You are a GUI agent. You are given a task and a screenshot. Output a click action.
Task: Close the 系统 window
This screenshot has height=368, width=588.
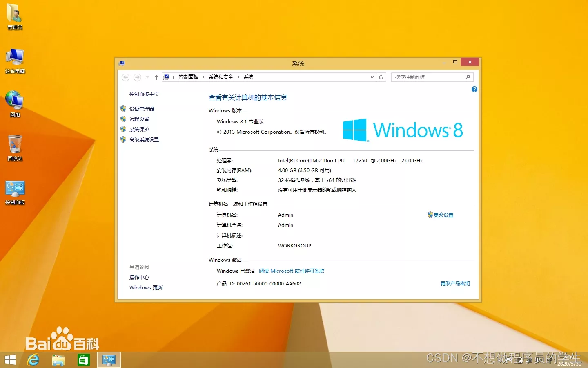coord(470,62)
